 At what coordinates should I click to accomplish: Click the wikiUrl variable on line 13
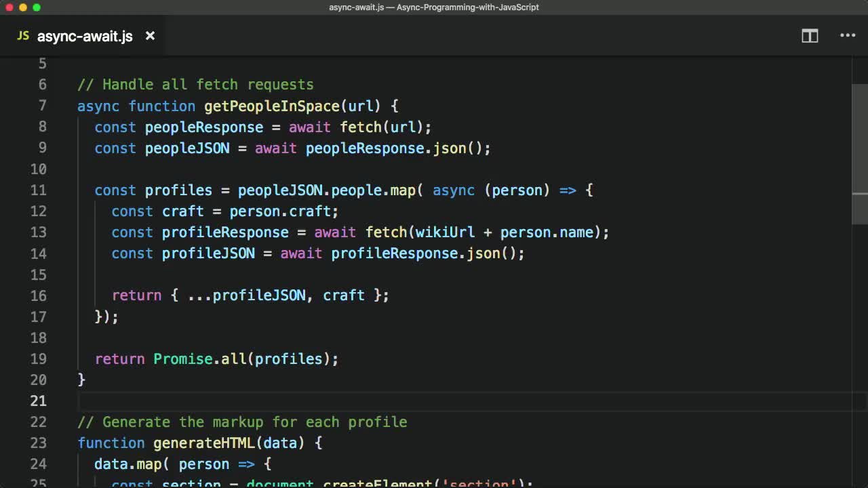coord(445,232)
